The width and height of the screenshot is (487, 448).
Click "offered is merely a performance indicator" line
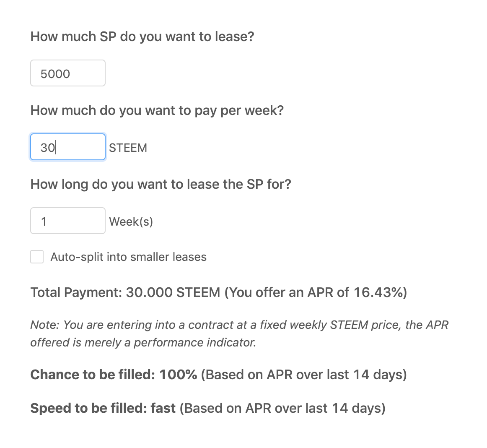click(x=143, y=343)
